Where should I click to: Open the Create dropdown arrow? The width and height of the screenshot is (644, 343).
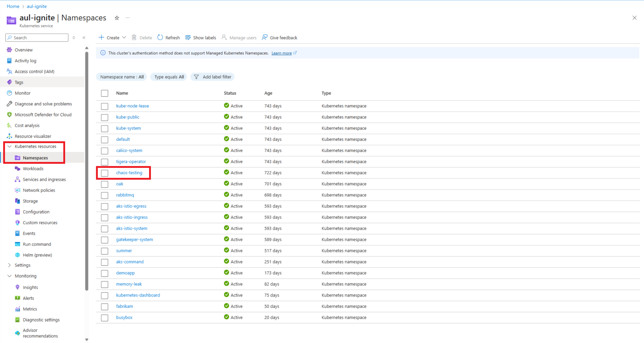124,37
